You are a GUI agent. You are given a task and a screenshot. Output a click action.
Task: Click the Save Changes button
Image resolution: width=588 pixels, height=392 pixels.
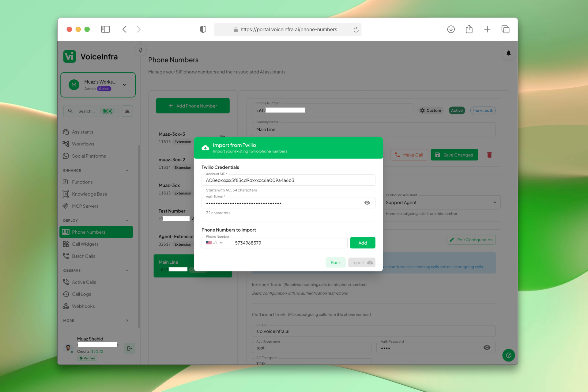(454, 155)
